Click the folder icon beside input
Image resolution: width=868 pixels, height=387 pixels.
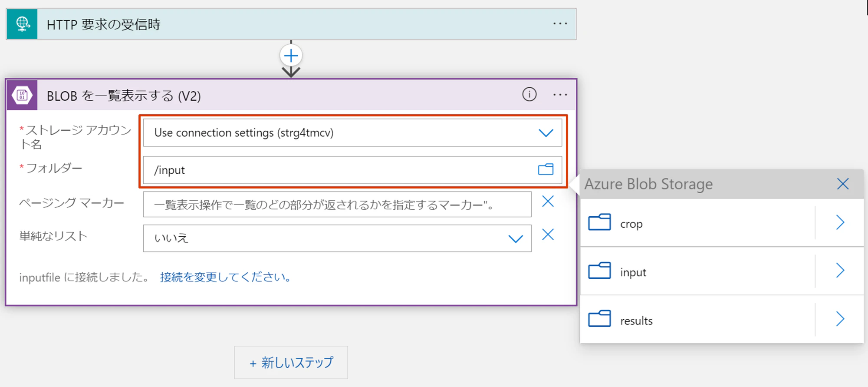coord(599,271)
